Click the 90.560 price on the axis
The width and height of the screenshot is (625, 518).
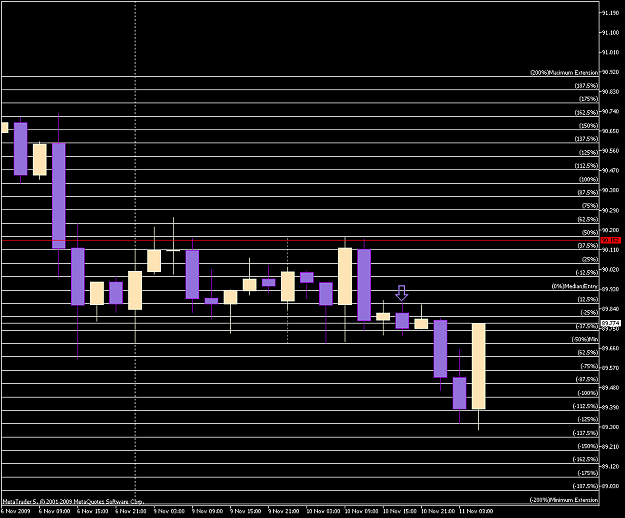tap(610, 151)
